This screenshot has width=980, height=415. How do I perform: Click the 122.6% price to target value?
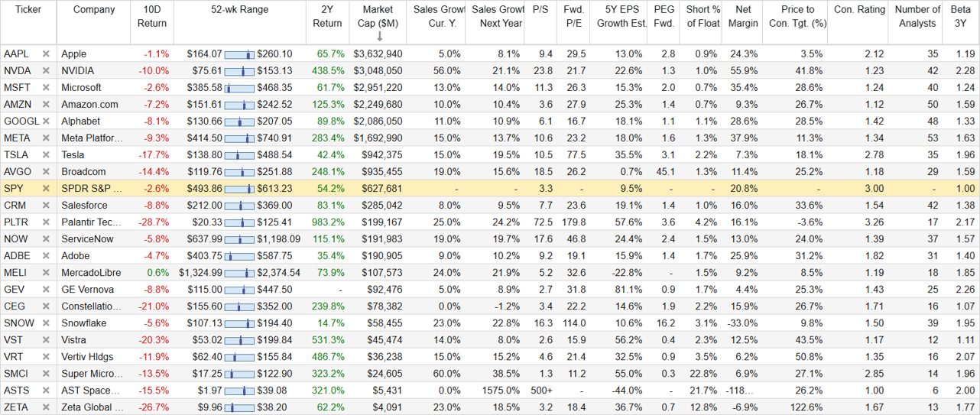[807, 407]
